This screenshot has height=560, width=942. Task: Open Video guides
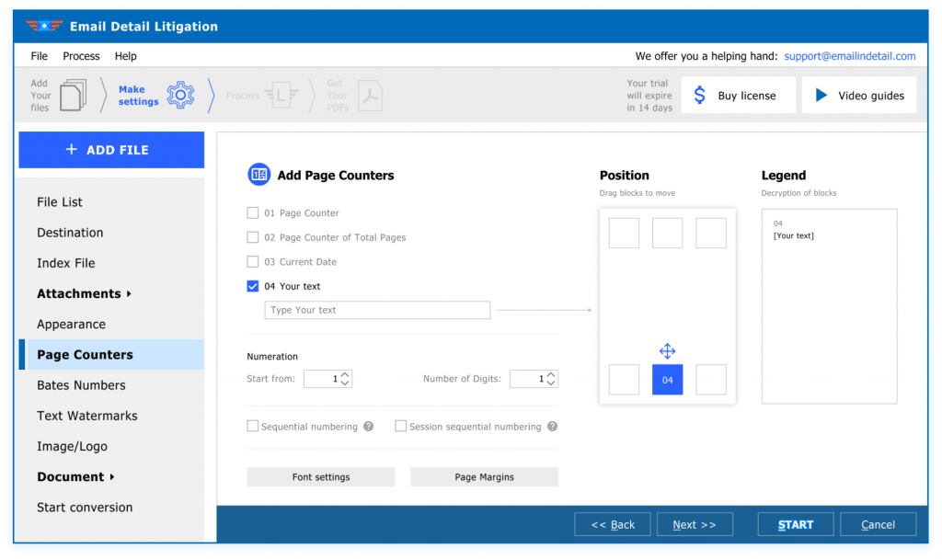tap(859, 95)
